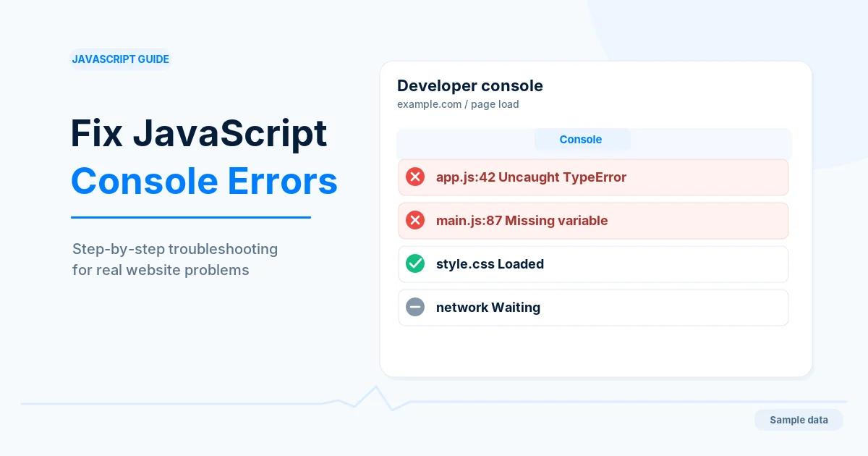Click the gray waiting icon beside network
This screenshot has width=868, height=456.
click(x=415, y=308)
